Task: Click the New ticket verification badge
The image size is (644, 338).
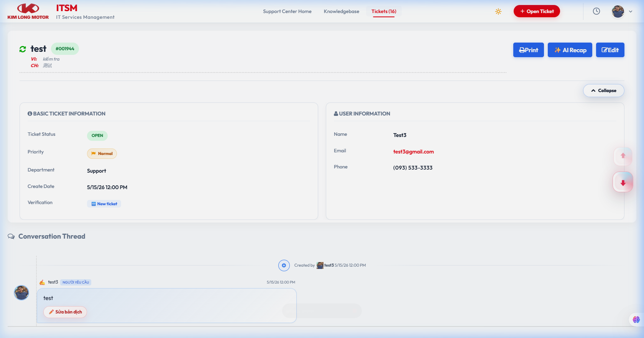Action: point(104,204)
